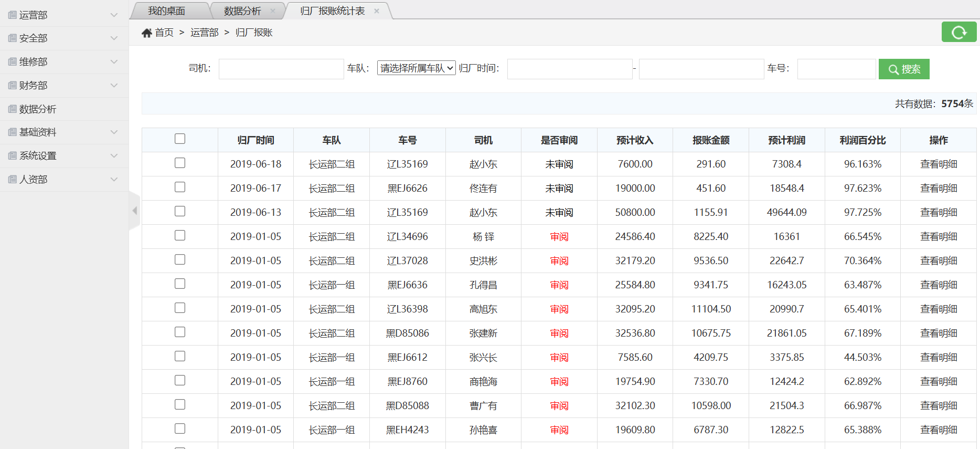The height and width of the screenshot is (449, 980).
Task: Click the 运营部 sidebar icon
Action: (13, 15)
